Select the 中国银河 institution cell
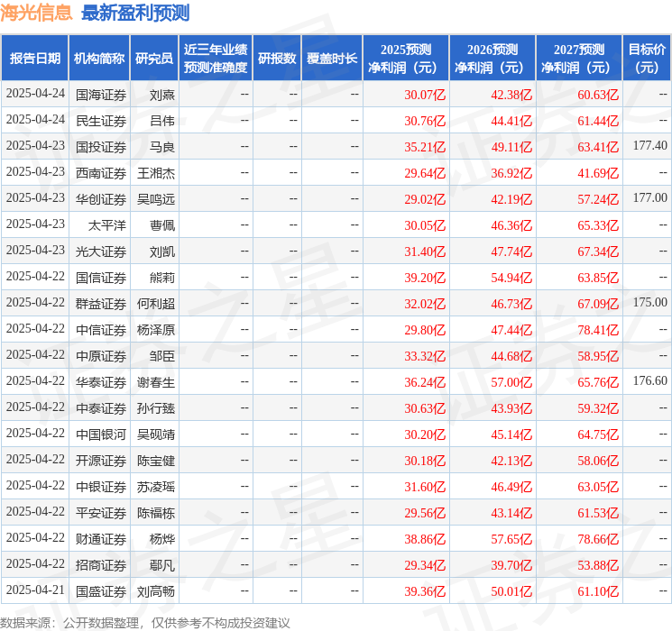 (101, 434)
